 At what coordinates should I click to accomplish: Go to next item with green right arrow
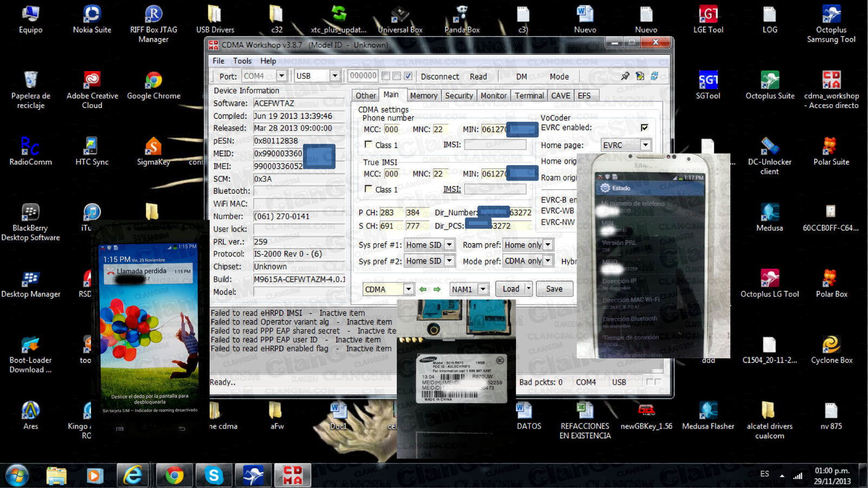point(437,289)
